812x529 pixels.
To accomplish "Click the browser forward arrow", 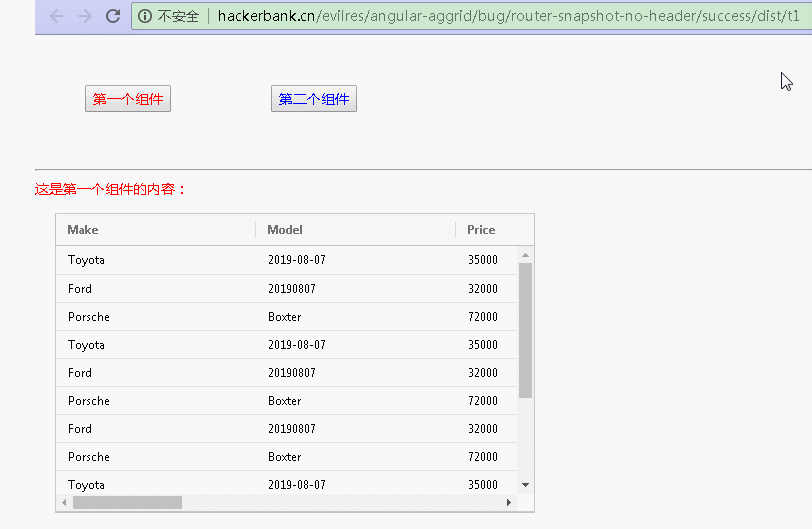I will coord(85,16).
